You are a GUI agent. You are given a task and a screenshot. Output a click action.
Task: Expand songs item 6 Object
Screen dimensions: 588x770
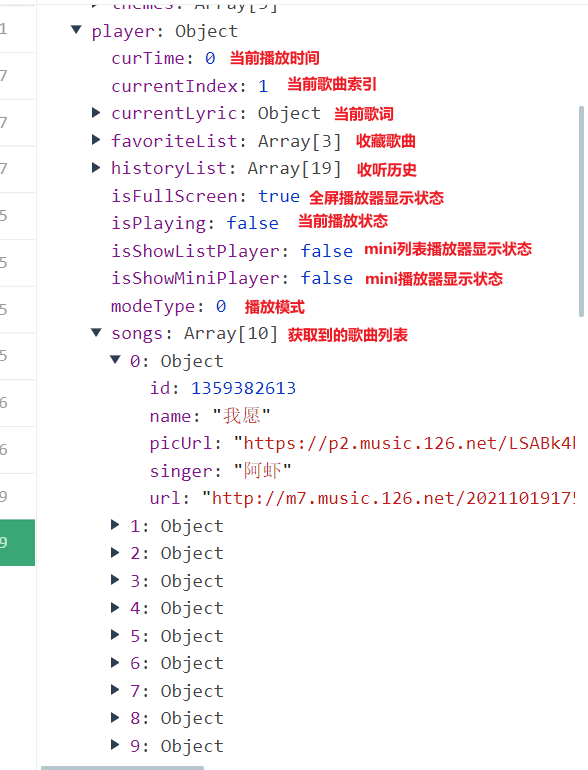[115, 663]
